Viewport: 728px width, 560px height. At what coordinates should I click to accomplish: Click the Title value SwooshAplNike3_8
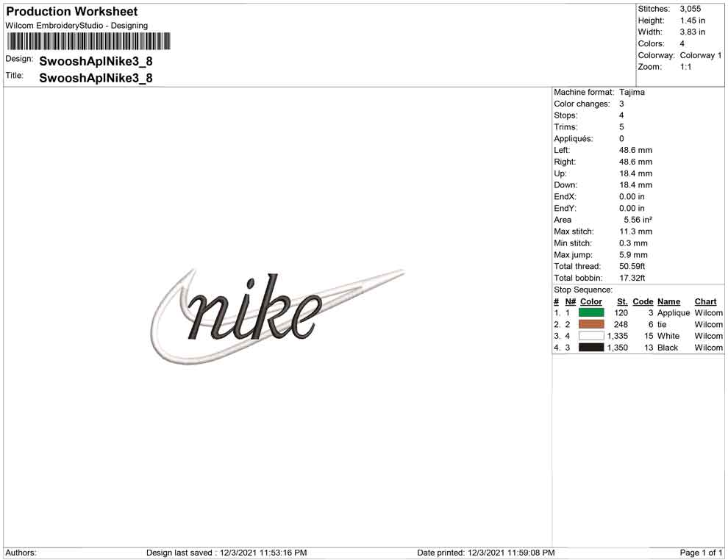click(96, 78)
